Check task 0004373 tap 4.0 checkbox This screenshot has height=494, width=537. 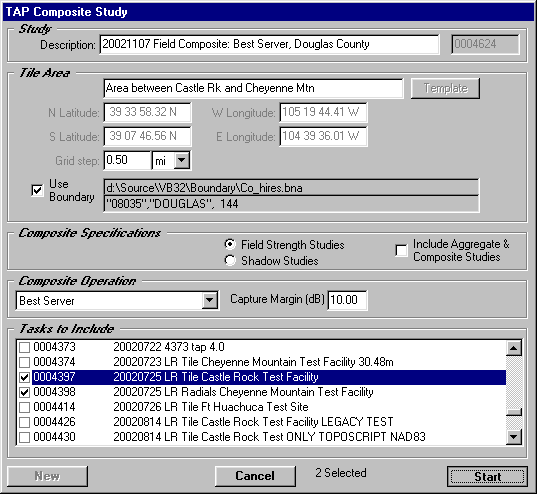(x=24, y=347)
